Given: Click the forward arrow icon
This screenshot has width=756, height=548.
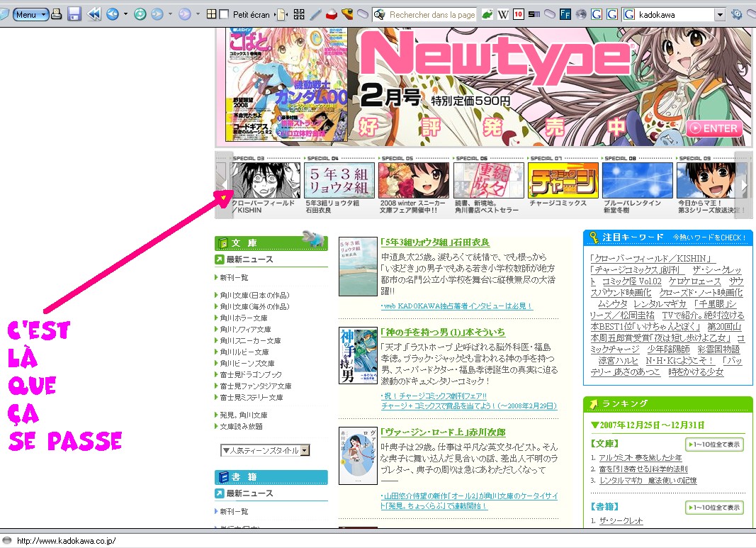Looking at the screenshot, I should pyautogui.click(x=157, y=14).
